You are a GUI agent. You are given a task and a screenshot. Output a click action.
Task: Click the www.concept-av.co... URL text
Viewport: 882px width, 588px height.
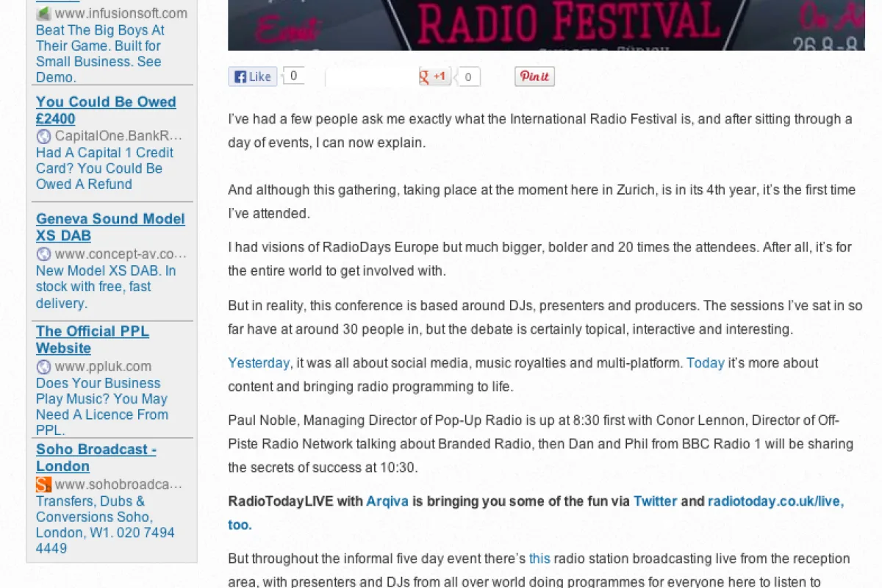(x=121, y=254)
